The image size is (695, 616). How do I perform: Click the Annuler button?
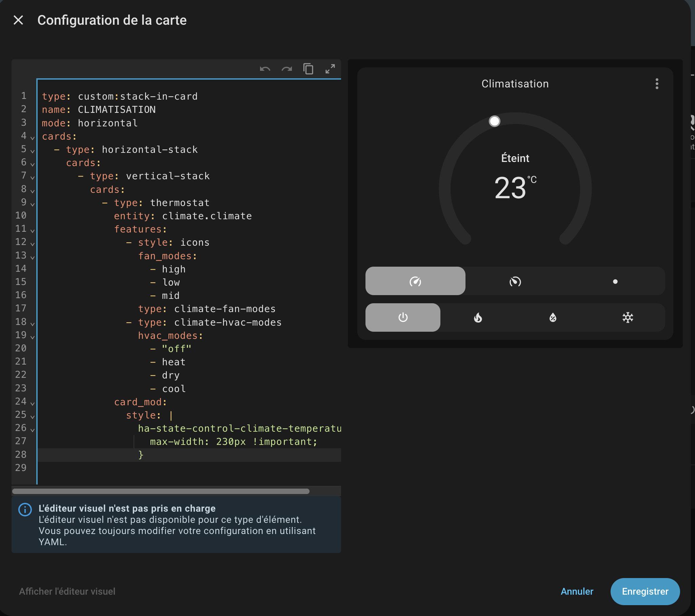[577, 591]
